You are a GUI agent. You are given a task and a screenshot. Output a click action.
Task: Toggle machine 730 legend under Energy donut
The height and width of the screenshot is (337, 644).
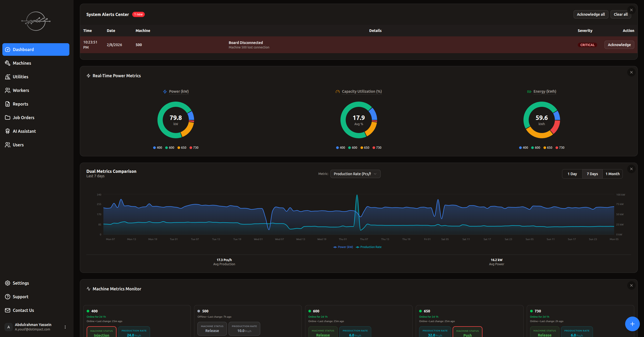pos(560,148)
